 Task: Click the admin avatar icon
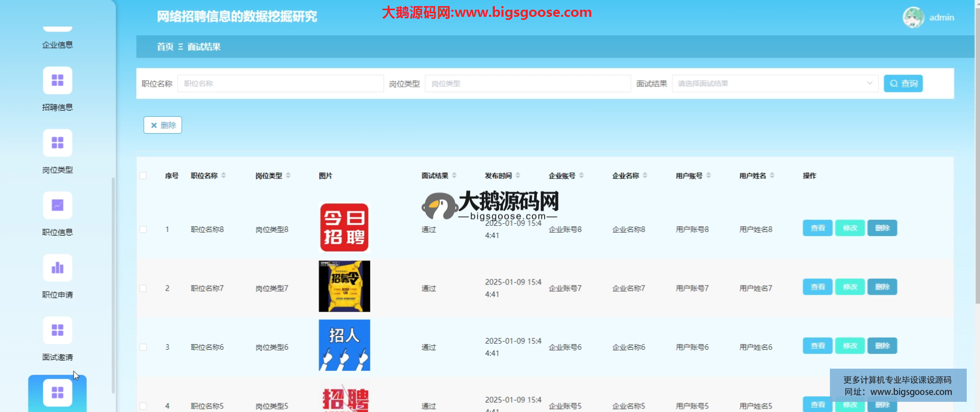(913, 17)
